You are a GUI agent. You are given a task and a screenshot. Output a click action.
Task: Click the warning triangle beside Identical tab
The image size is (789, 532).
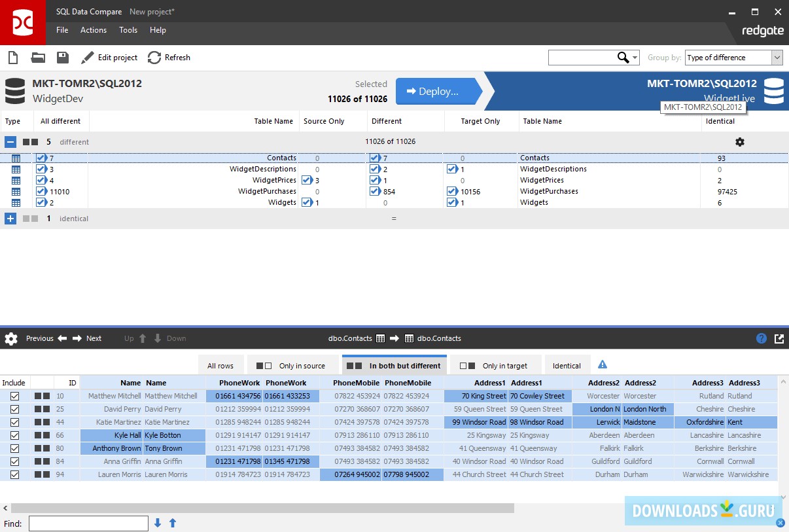[602, 364]
